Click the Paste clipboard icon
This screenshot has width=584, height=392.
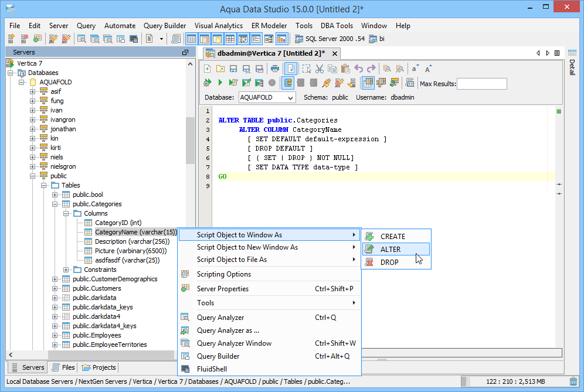point(345,69)
